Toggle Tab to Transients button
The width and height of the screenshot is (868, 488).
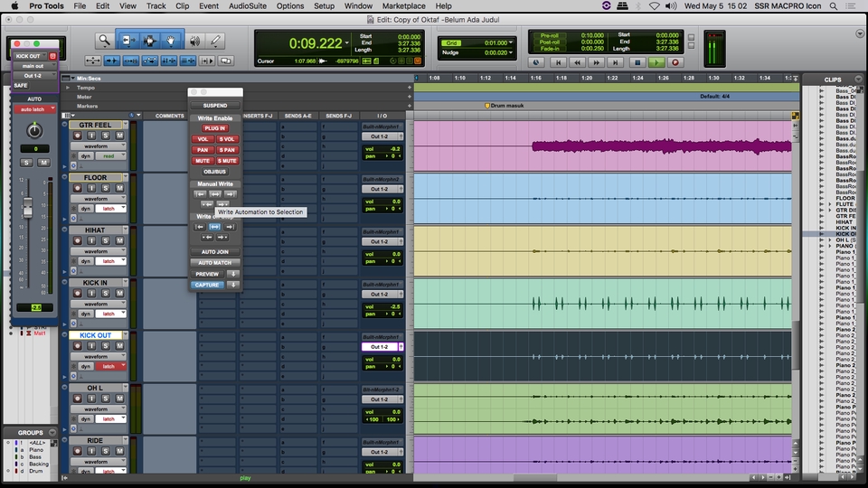(x=112, y=61)
